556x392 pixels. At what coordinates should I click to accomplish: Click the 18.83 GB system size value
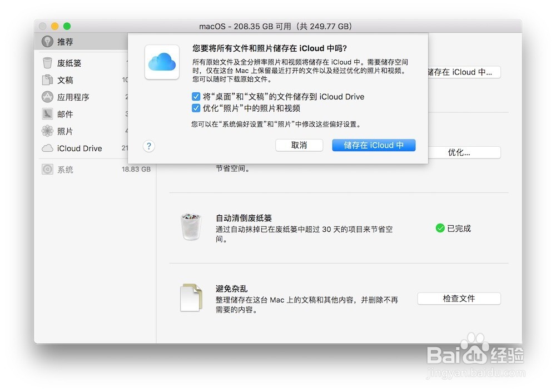[136, 169]
